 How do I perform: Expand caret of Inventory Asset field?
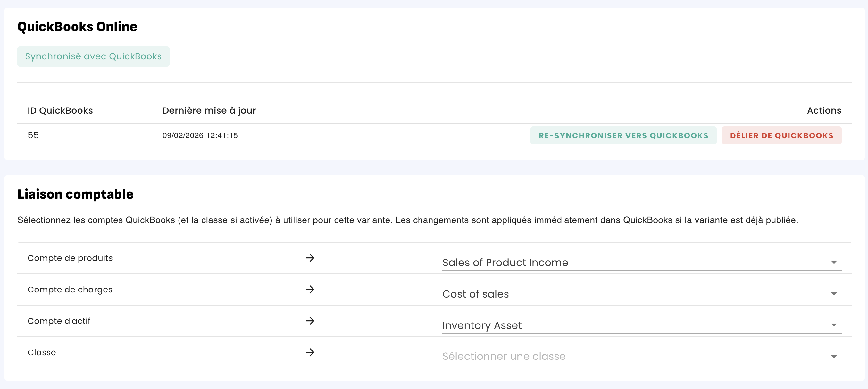834,325
